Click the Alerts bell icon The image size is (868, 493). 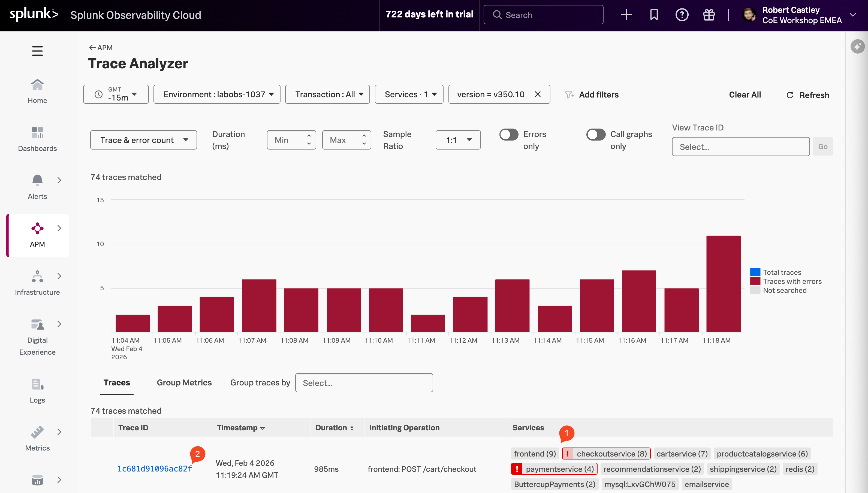pos(37,180)
